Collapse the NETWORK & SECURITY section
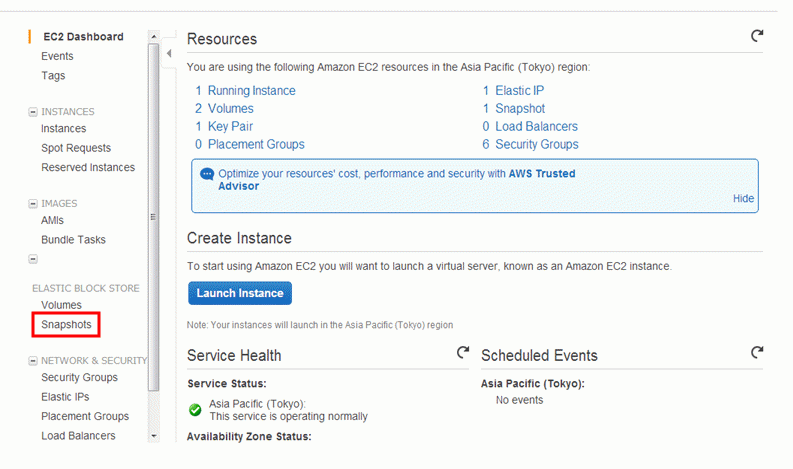This screenshot has height=469, width=793. (33, 361)
